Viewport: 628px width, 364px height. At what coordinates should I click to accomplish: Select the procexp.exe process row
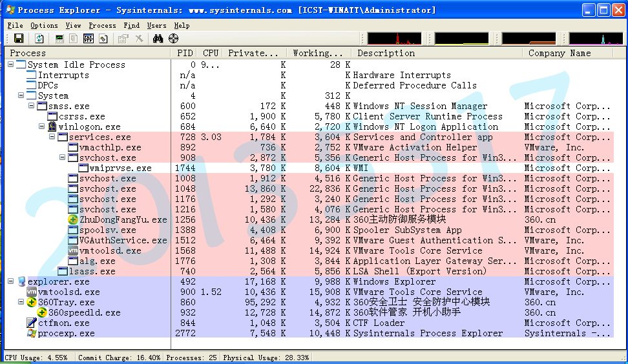(66, 333)
